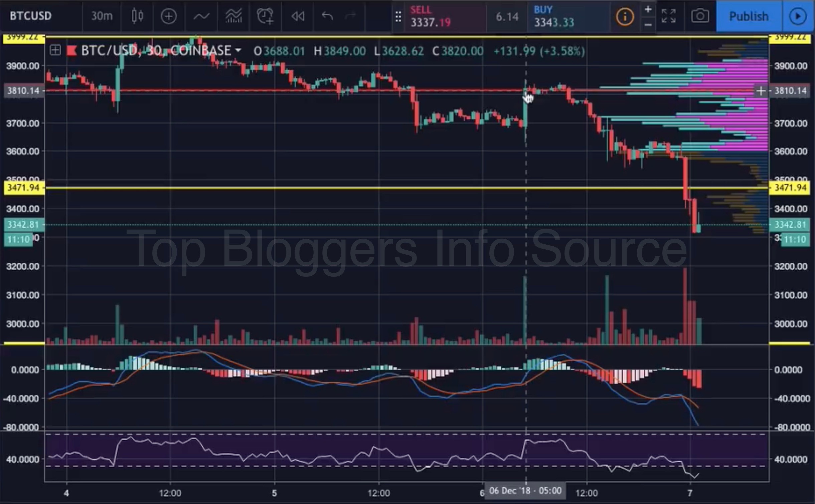Screen dimensions: 815x504
Task: Open the 30m timeframe interval dropdown
Action: click(102, 16)
